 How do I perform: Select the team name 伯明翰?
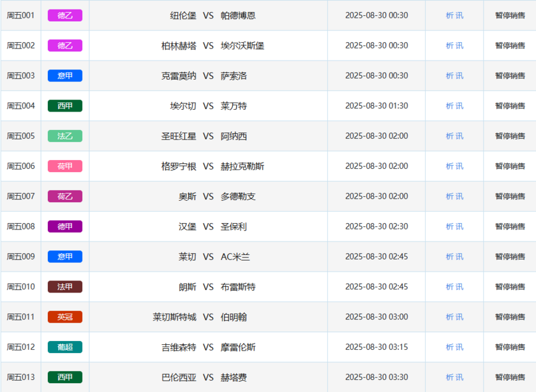(234, 317)
